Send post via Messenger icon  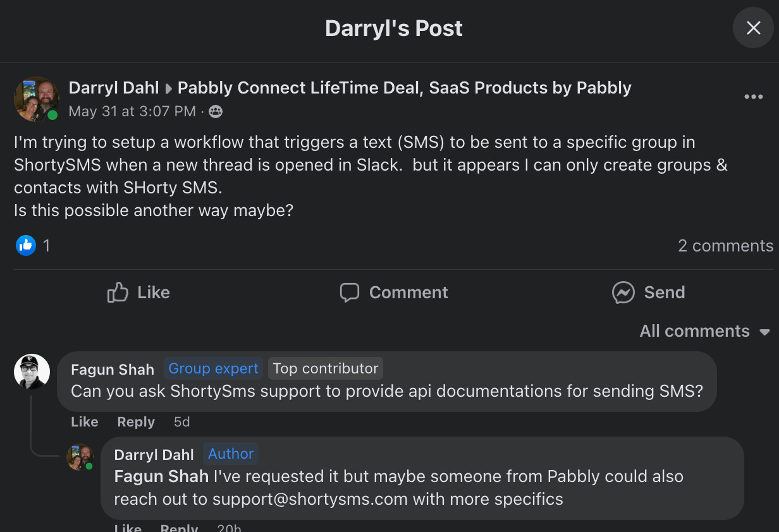click(x=648, y=293)
